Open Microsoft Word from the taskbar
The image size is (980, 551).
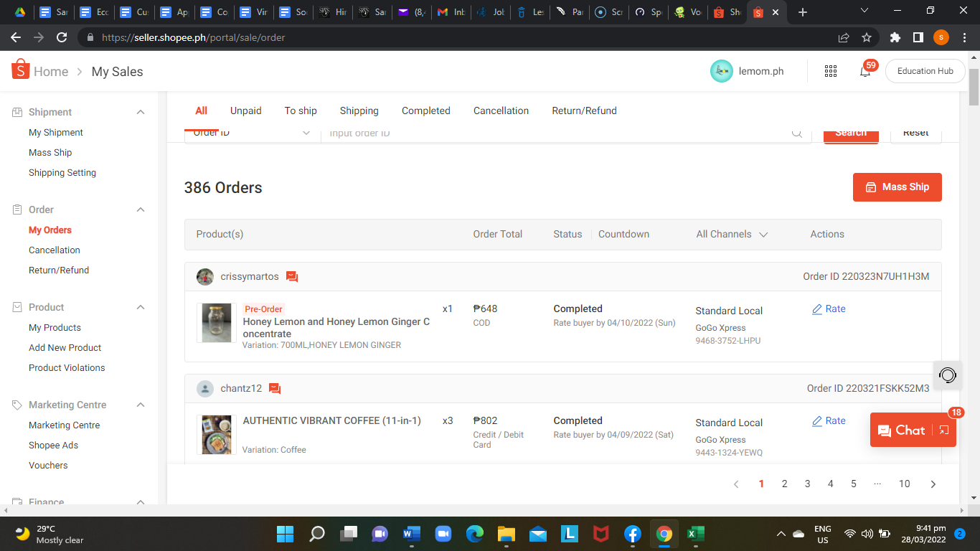411,534
